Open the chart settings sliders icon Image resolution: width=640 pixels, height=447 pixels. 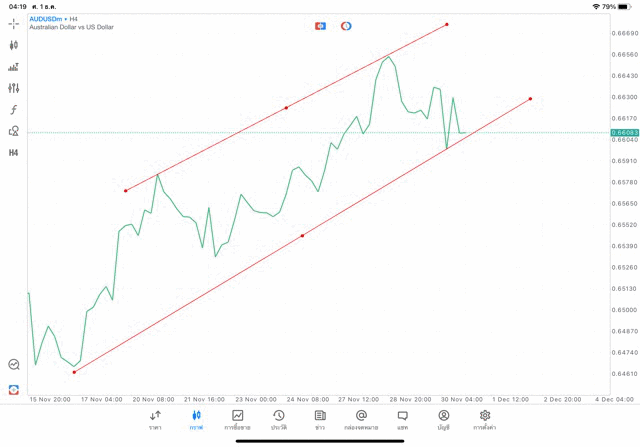[14, 88]
